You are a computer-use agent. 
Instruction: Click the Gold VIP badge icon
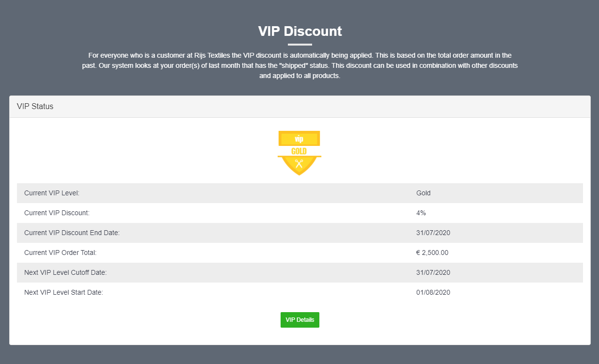pos(299,153)
